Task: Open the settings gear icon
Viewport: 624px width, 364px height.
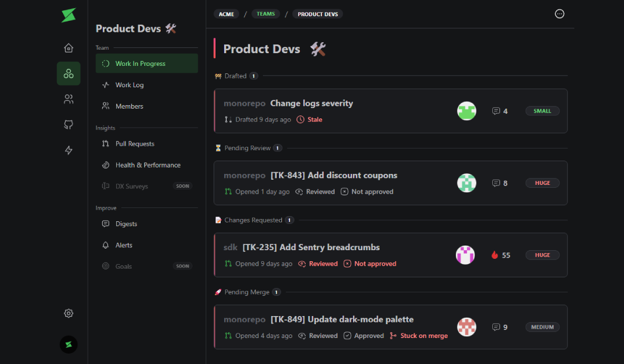Action: point(69,313)
